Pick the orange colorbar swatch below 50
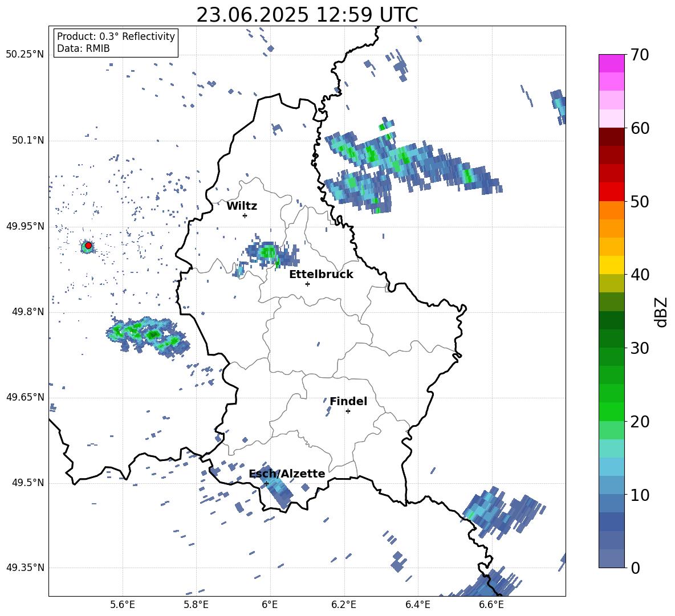675x616 pixels. click(611, 210)
